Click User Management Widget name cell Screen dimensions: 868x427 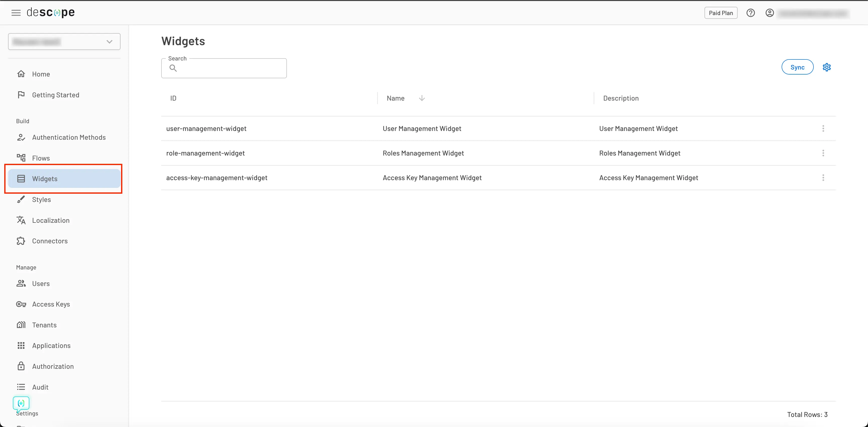pos(422,128)
